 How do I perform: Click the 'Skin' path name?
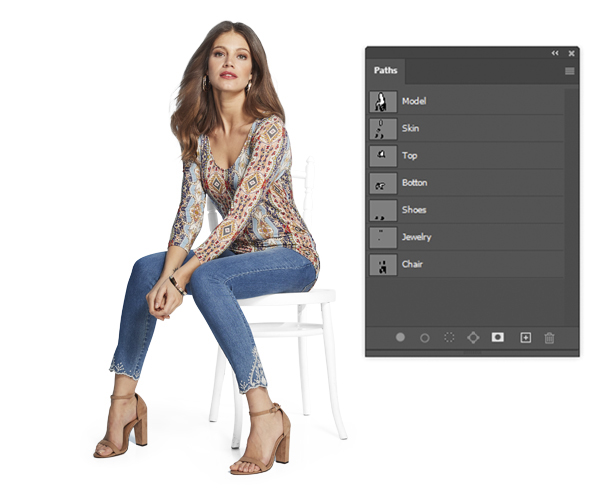pyautogui.click(x=410, y=128)
